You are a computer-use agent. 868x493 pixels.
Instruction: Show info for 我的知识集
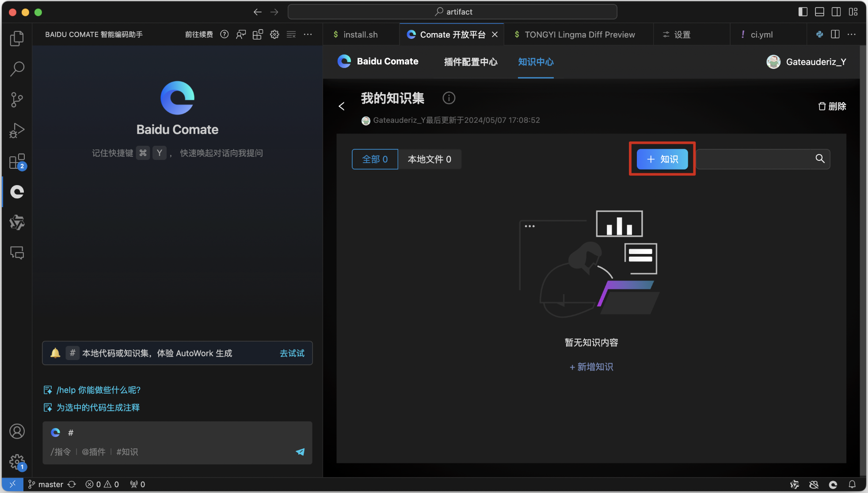(x=449, y=98)
